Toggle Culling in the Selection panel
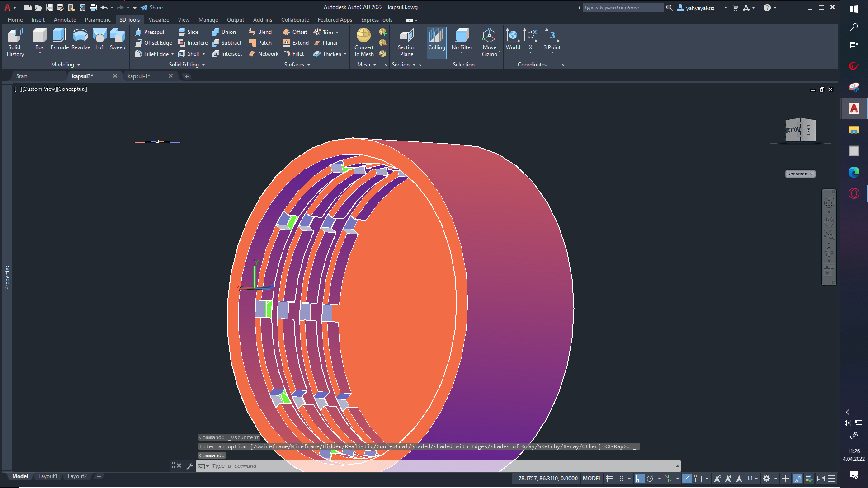This screenshot has height=488, width=868. (436, 42)
